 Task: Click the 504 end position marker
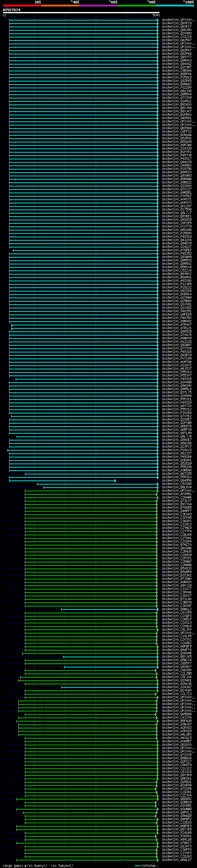[x=155, y=15]
